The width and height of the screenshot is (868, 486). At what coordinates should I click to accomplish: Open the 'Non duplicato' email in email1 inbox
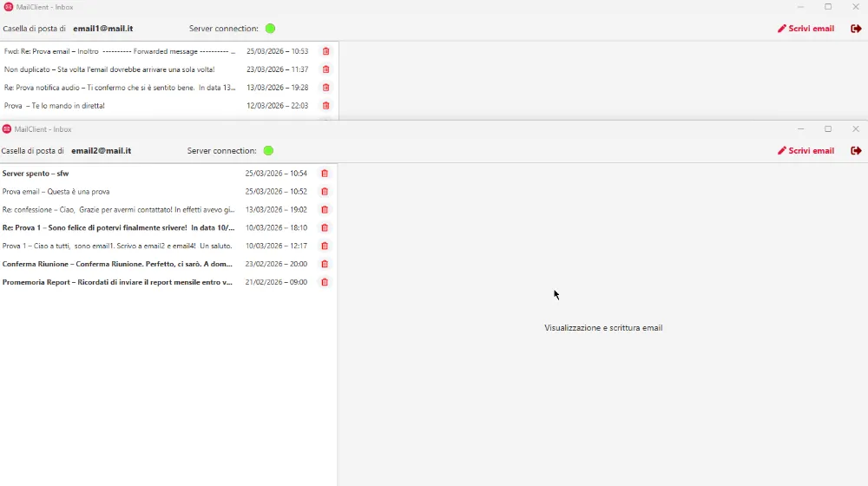click(x=169, y=69)
